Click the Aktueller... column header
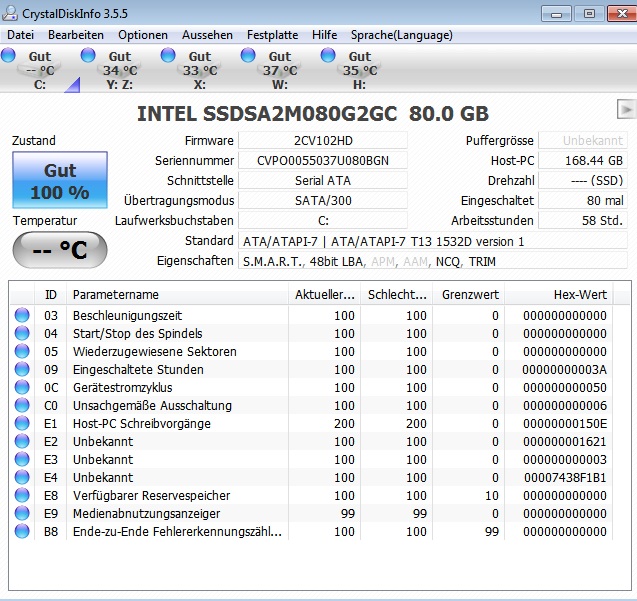Screen dimensions: 637x601 tap(325, 294)
